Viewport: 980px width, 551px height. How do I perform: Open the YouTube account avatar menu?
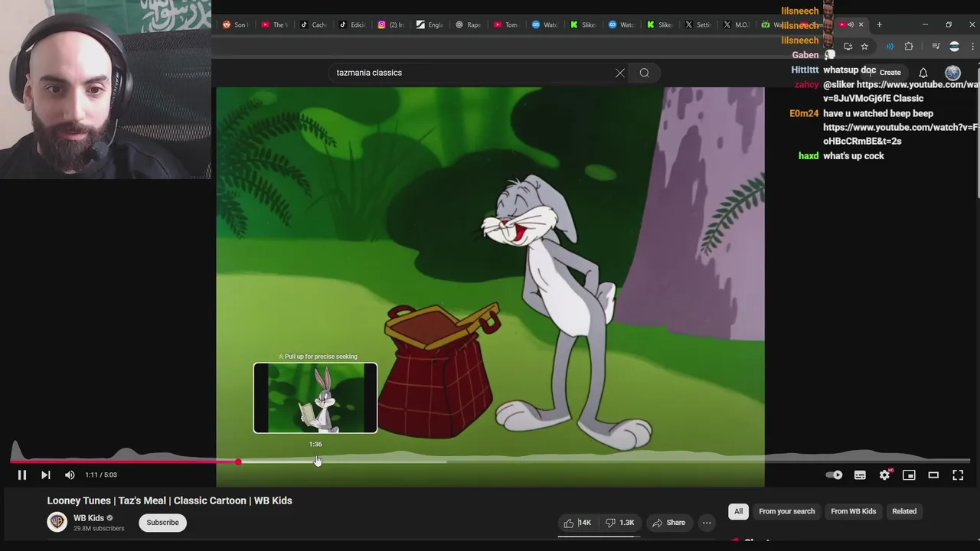tap(952, 73)
